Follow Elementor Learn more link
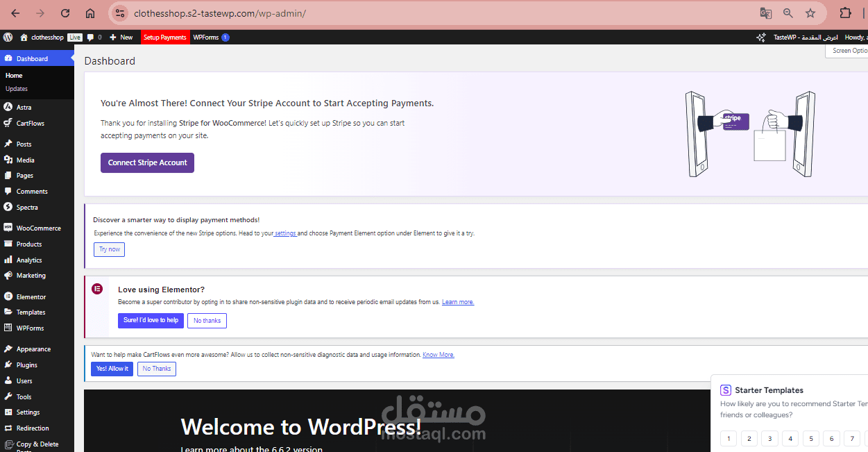The image size is (868, 452). pos(458,302)
